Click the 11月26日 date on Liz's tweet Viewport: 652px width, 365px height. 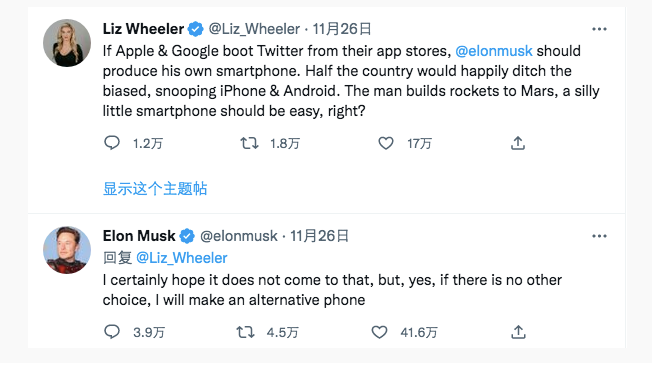pos(342,29)
